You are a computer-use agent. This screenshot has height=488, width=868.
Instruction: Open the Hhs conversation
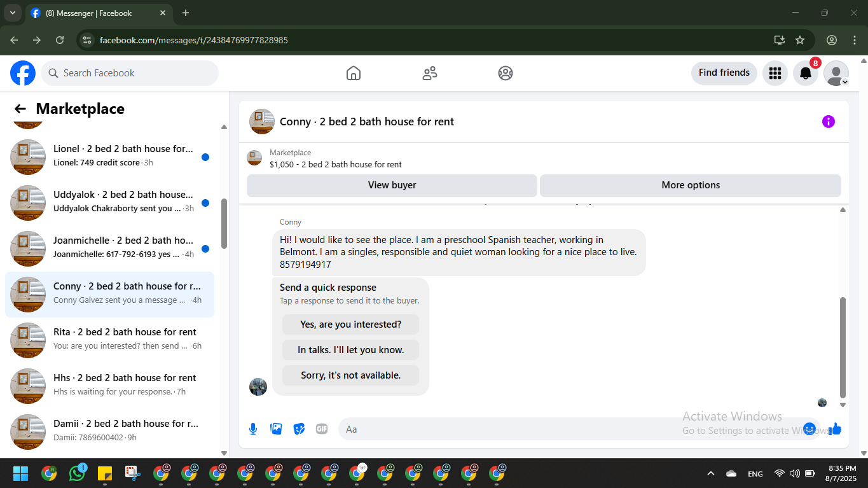(109, 386)
